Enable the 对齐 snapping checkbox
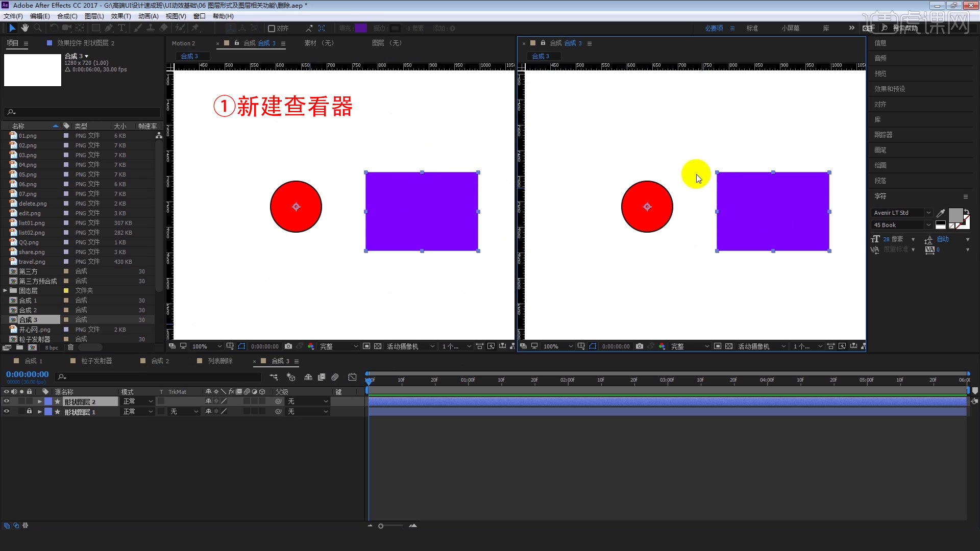 coord(271,28)
